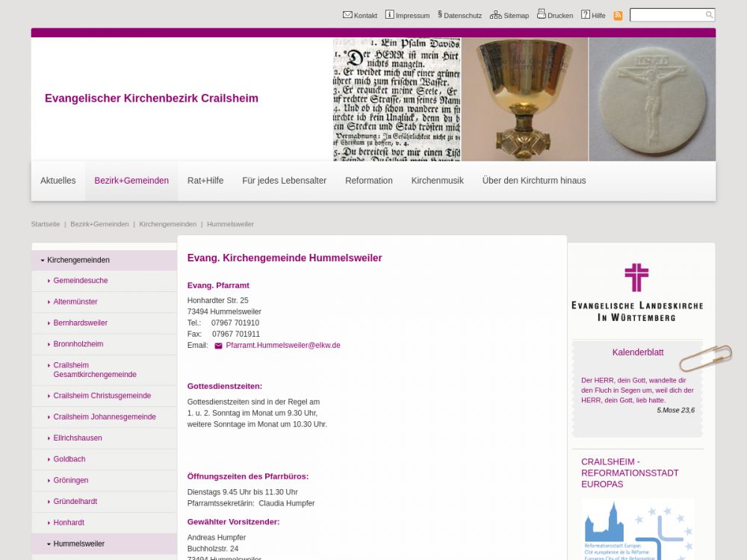The image size is (747, 560).
Task: Go to Startseite in the breadcrumb
Action: coord(46,224)
